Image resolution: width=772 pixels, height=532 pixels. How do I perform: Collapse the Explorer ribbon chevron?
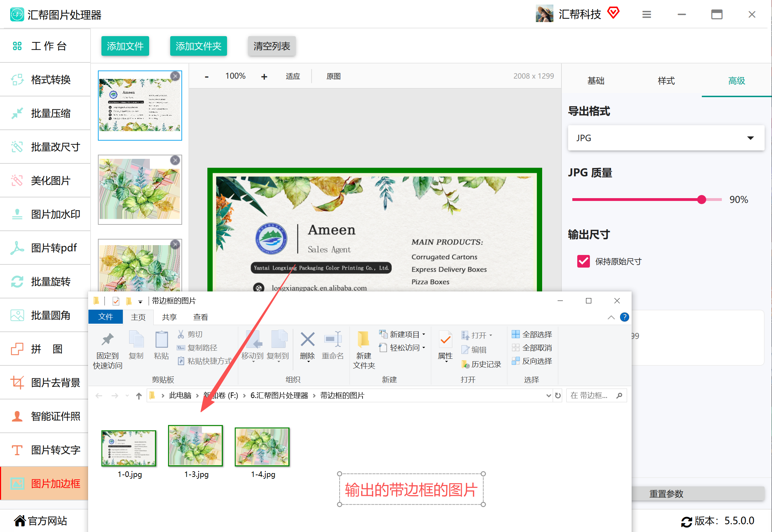tap(611, 317)
